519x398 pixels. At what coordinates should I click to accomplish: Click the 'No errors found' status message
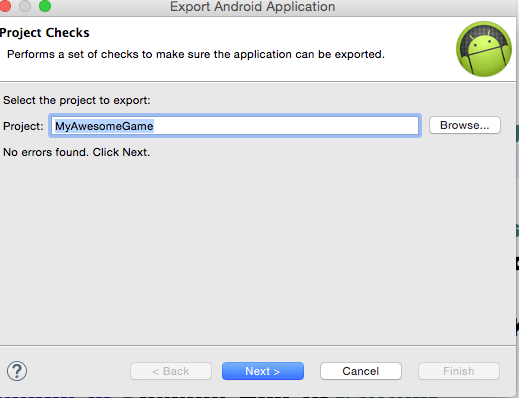(76, 152)
